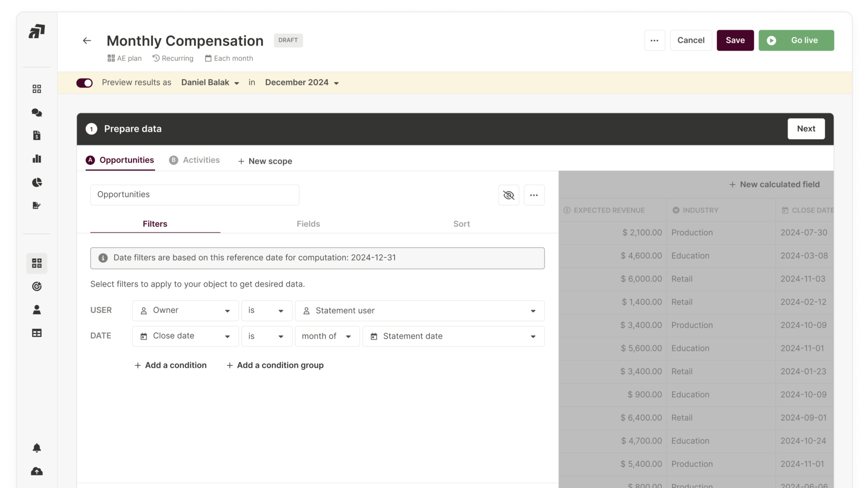Hide the Opportunities preview with the eye icon
Viewport: 868px width, 488px height.
tap(509, 195)
